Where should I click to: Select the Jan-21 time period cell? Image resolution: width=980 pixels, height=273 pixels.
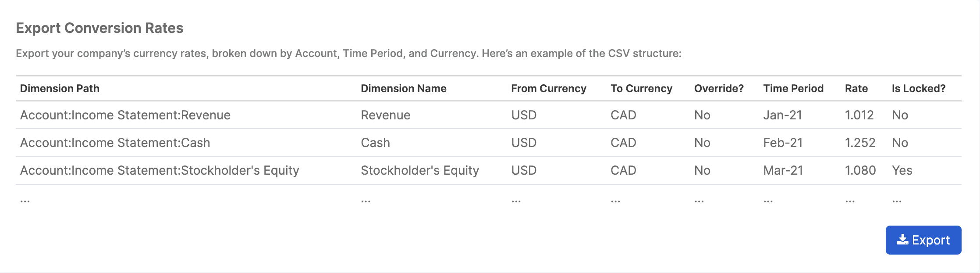tap(782, 115)
